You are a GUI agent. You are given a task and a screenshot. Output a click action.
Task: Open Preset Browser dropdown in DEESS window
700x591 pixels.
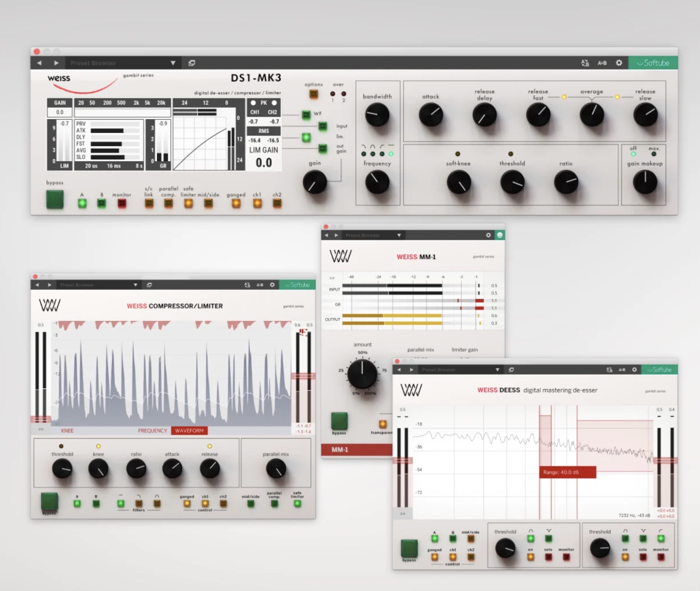click(x=461, y=370)
